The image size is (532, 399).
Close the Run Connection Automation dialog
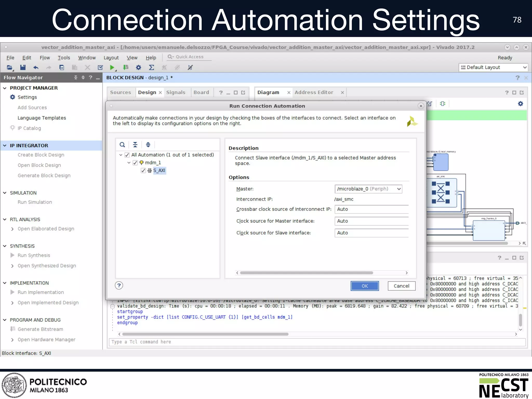coord(421,106)
